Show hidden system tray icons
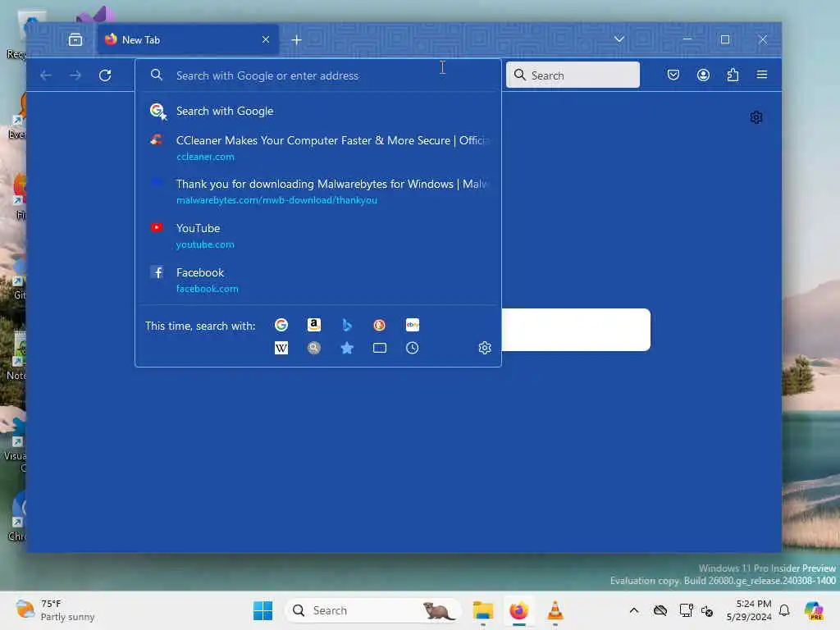Screen dimensions: 840x630 click(634, 610)
